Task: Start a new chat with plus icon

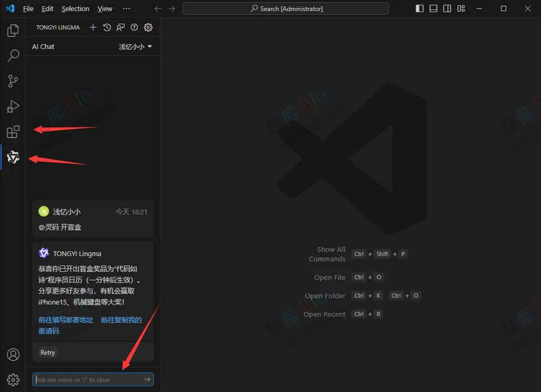Action: (x=93, y=27)
